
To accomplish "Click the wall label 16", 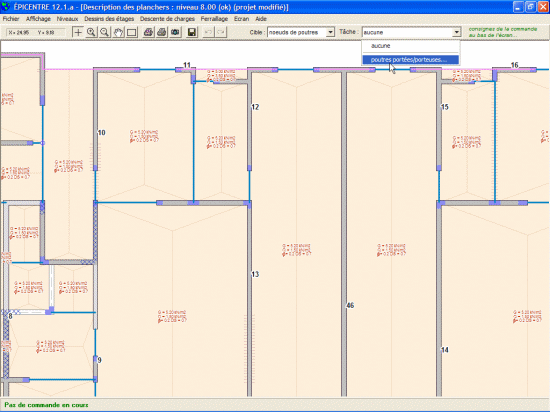I will [514, 65].
